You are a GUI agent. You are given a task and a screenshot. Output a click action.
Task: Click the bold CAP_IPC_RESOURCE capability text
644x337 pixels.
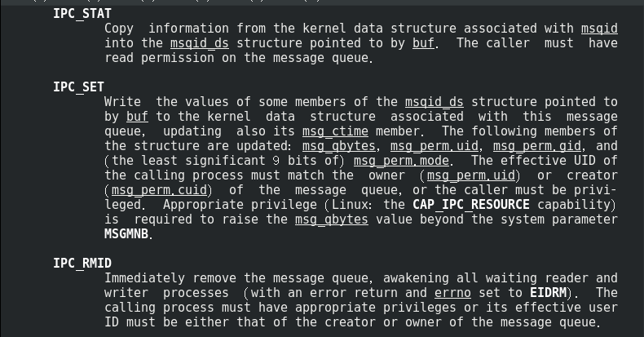(x=471, y=205)
